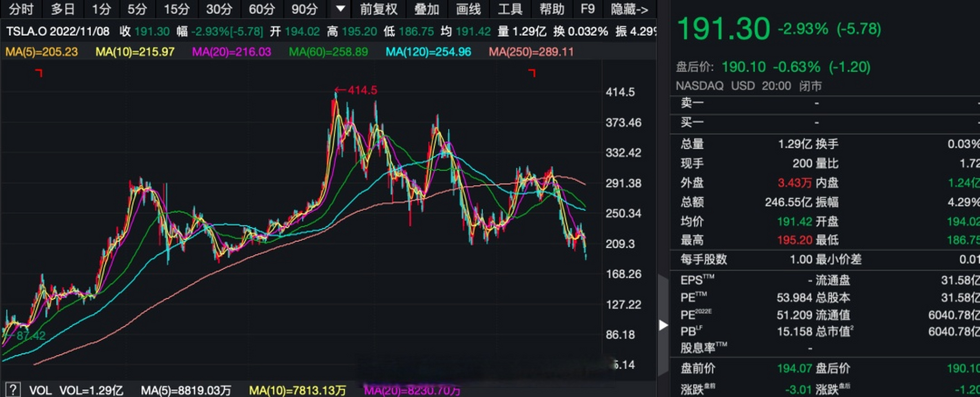This screenshot has width=980, height=397.
Task: Open the 工具 tools menu
Action: coord(510,9)
